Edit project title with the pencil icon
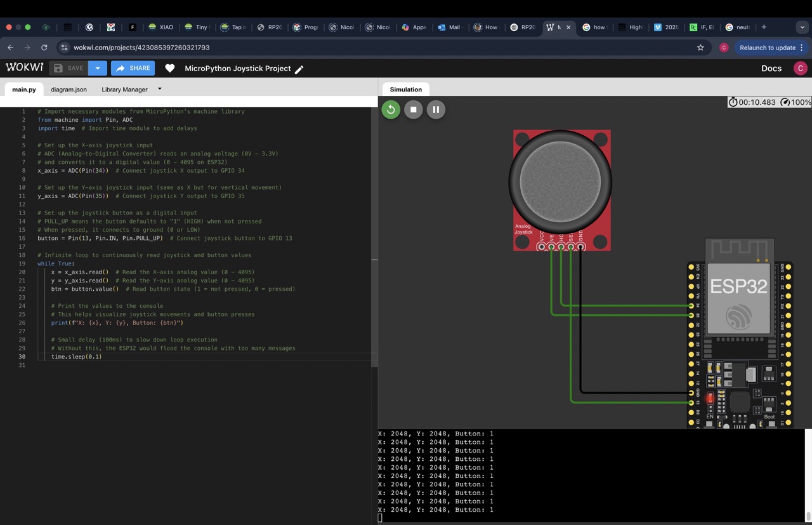The image size is (812, 525). pyautogui.click(x=299, y=69)
